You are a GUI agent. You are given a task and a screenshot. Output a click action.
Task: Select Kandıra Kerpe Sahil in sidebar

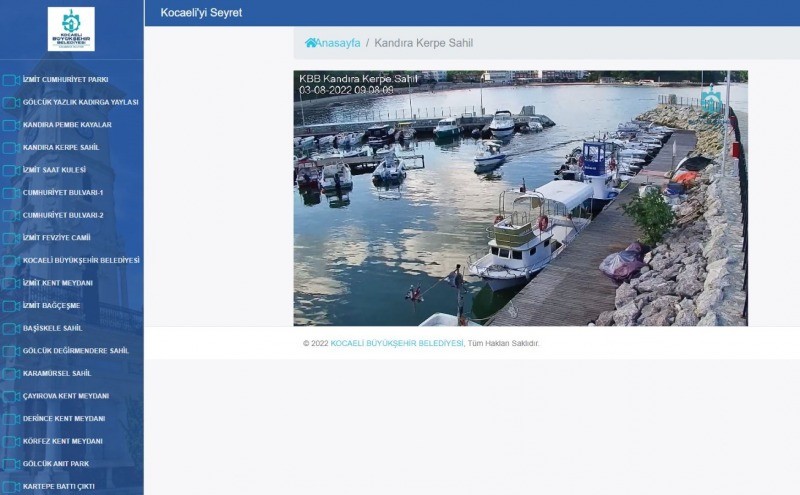click(61, 147)
